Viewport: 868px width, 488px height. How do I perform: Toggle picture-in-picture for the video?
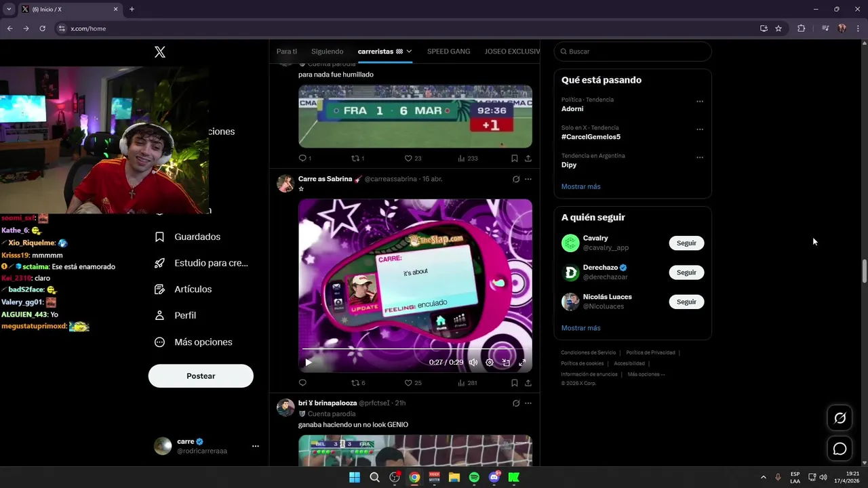click(x=506, y=363)
